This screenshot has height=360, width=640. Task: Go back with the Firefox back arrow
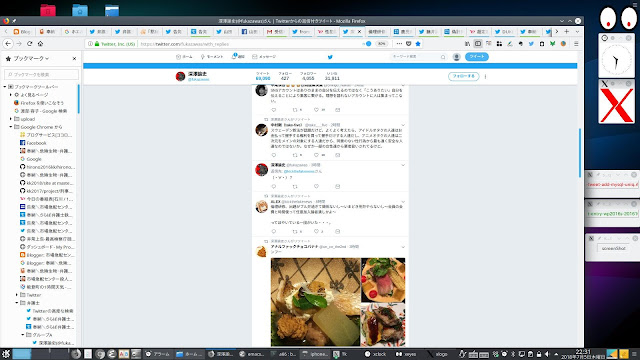click(x=8, y=44)
